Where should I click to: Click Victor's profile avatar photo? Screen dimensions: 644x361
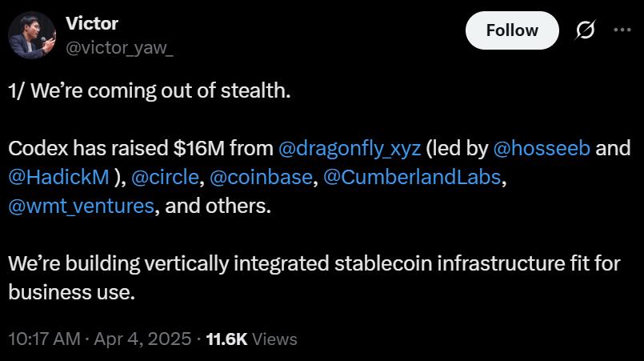(x=31, y=35)
